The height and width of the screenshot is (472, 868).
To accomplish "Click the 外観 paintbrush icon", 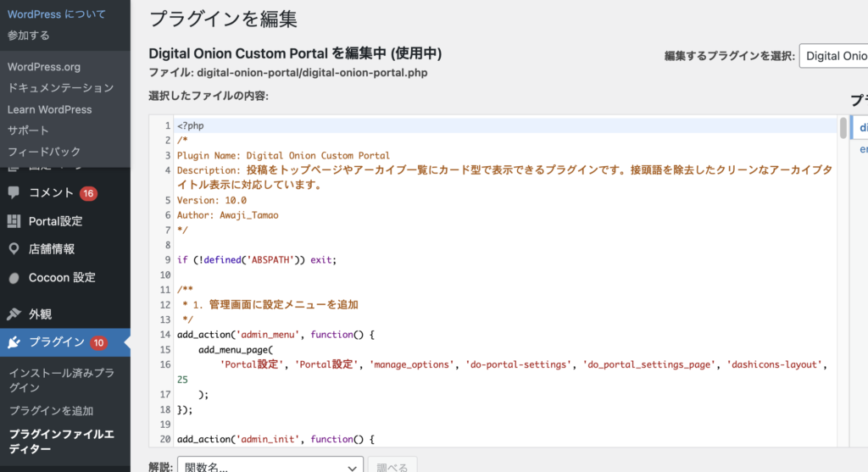I will pos(14,314).
